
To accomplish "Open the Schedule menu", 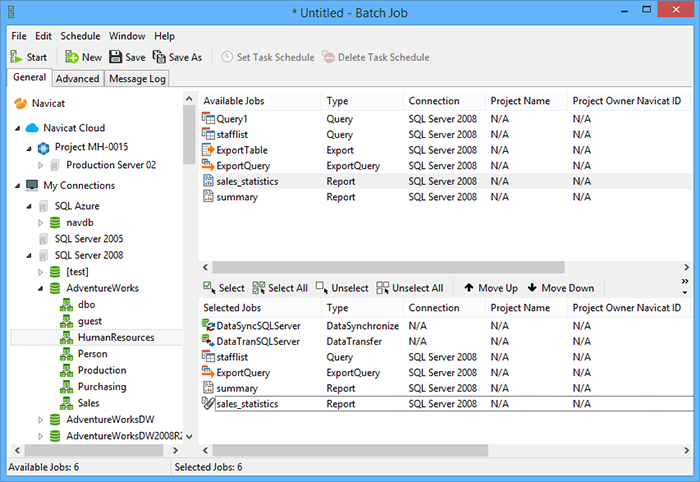I will (80, 36).
